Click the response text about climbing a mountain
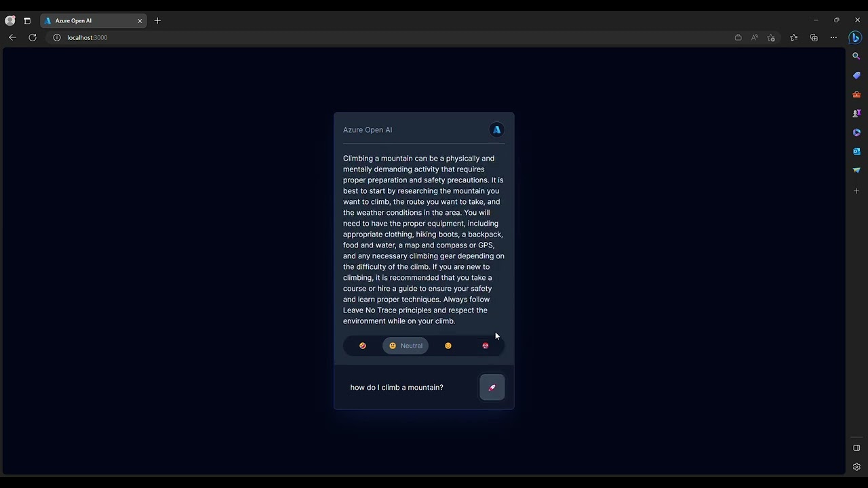Screen dimensions: 868x488 tap(424, 239)
